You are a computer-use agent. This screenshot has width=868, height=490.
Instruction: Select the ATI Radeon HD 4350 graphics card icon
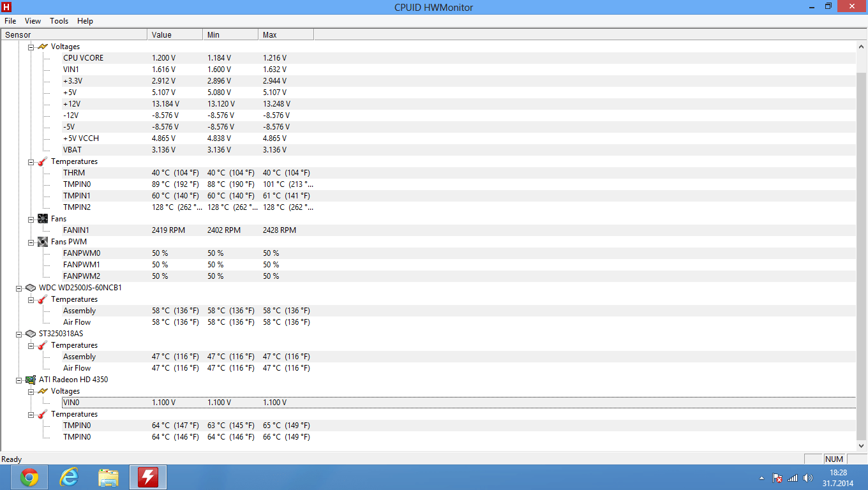pos(31,380)
